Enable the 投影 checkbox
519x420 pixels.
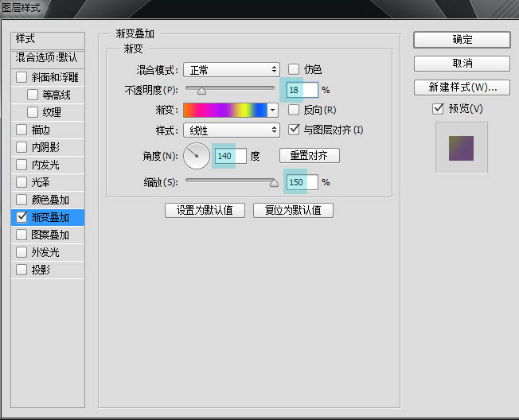coord(21,270)
